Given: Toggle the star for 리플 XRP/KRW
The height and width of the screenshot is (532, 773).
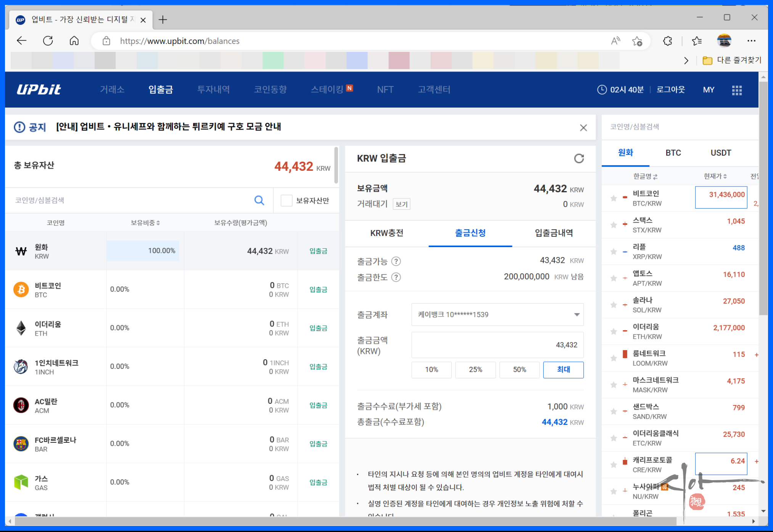Looking at the screenshot, I should point(614,252).
